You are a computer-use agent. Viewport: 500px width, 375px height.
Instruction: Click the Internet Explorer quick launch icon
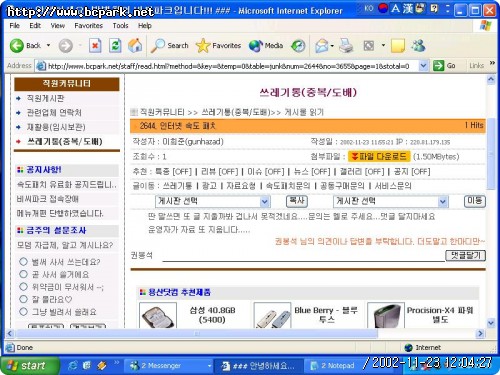(x=72, y=366)
